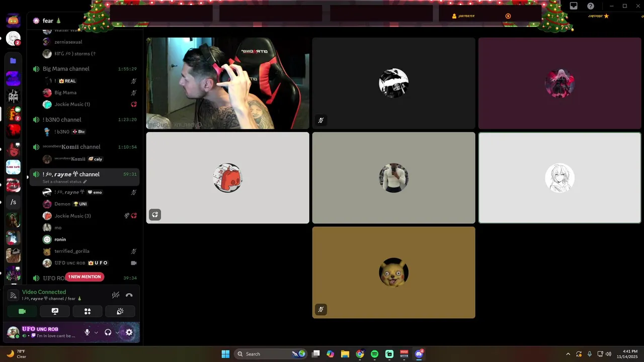
Task: Select Big Mama user in voice list
Action: [91, 93]
